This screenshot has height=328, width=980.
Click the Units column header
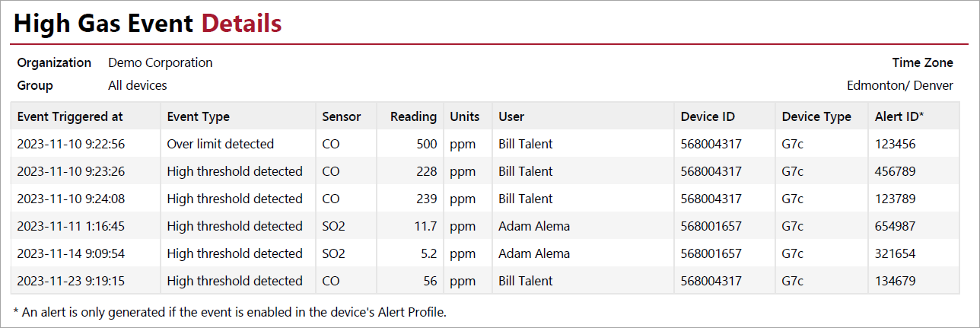click(x=464, y=116)
